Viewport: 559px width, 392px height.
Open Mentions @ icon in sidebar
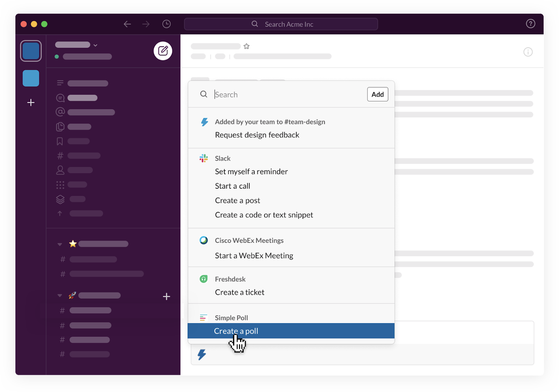pos(60,112)
